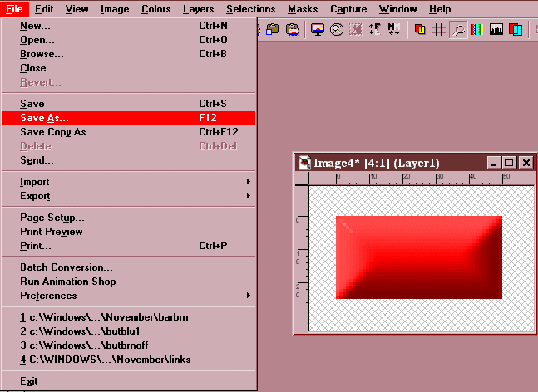538x392 pixels.
Task: Toggle the red-cyan layer palette icon
Action: point(516,29)
